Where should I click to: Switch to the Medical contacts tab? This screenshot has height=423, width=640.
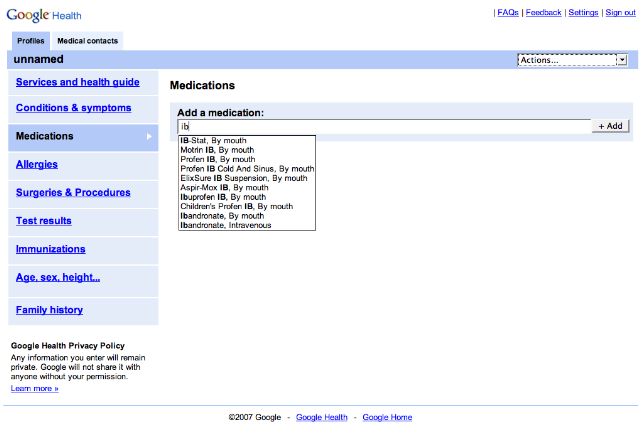87,41
